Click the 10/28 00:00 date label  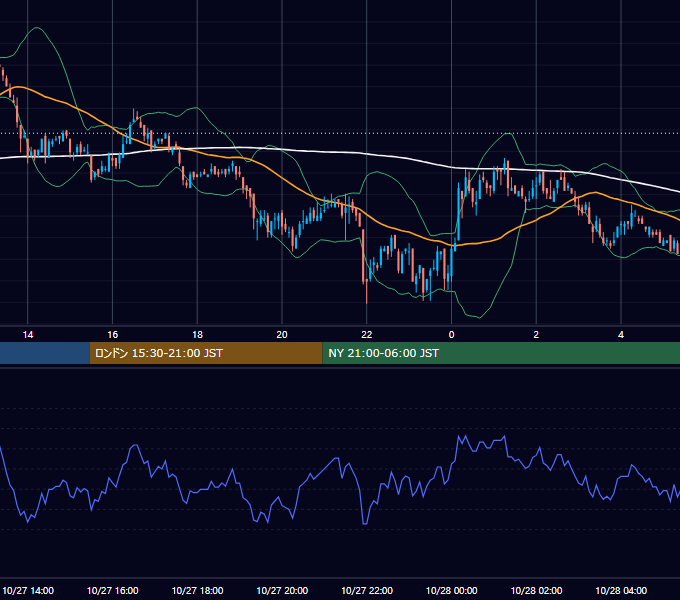click(451, 590)
